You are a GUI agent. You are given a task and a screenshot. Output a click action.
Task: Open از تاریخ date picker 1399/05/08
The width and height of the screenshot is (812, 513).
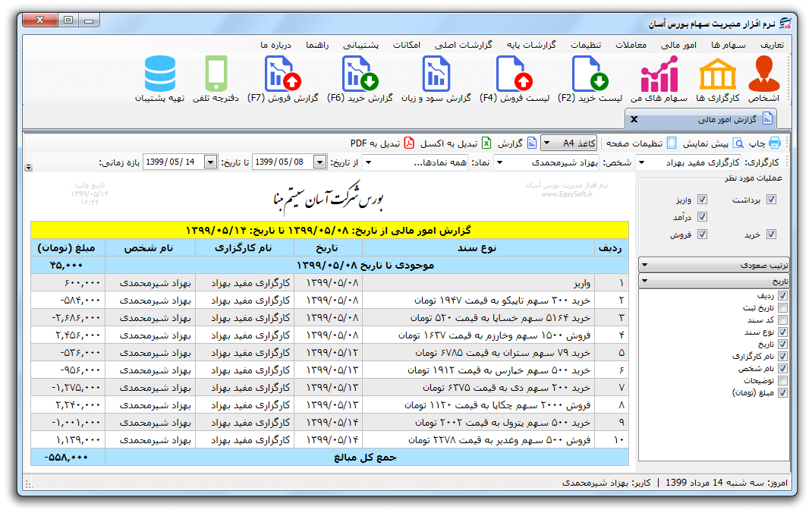point(320,162)
